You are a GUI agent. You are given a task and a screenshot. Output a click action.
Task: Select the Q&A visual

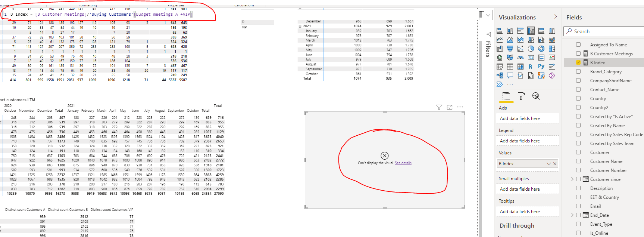pyautogui.click(x=510, y=76)
